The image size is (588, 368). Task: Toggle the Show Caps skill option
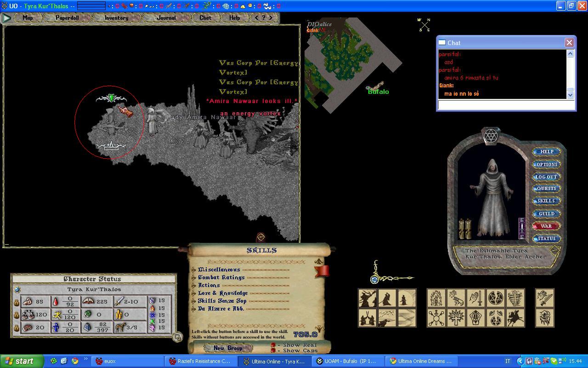tap(273, 351)
